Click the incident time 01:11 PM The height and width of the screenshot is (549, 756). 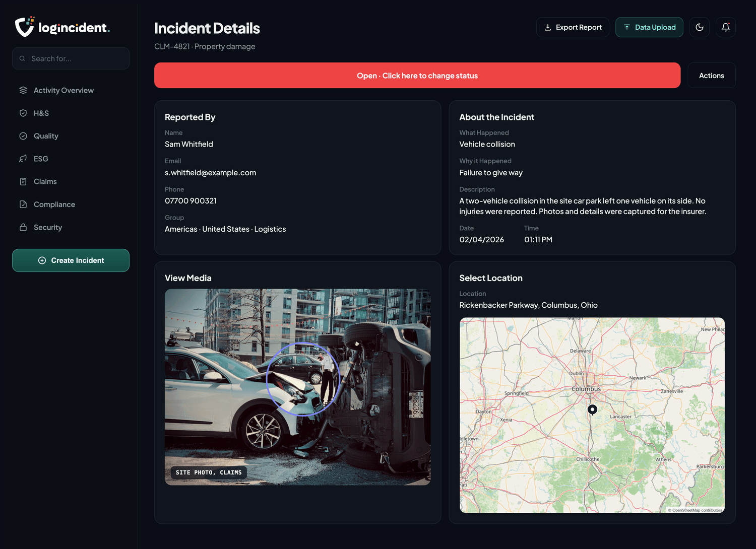pyautogui.click(x=538, y=240)
